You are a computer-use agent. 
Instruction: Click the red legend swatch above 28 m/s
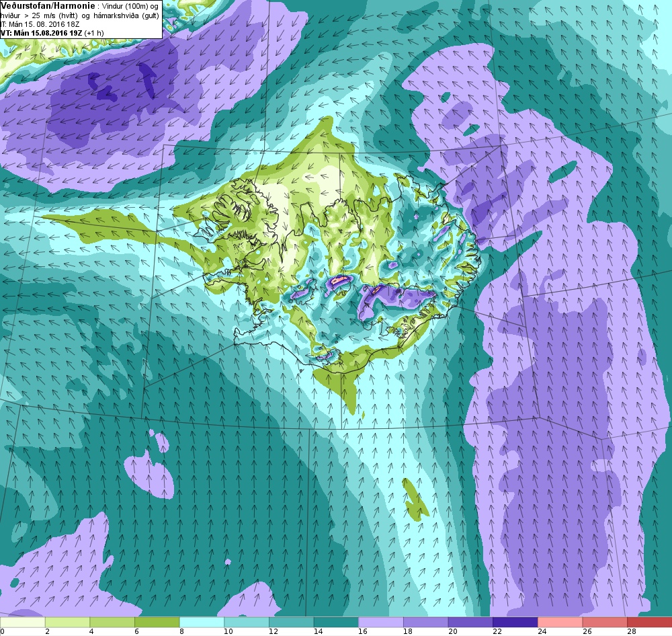[649, 622]
